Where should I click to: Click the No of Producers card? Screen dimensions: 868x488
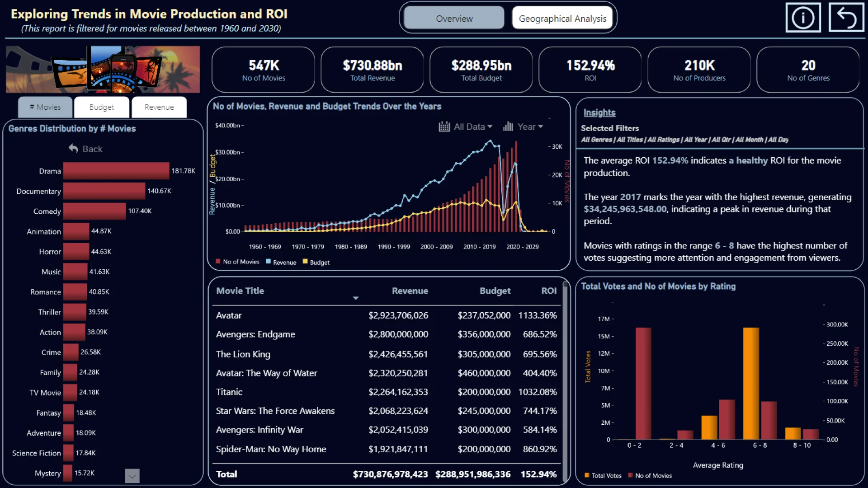click(x=699, y=70)
